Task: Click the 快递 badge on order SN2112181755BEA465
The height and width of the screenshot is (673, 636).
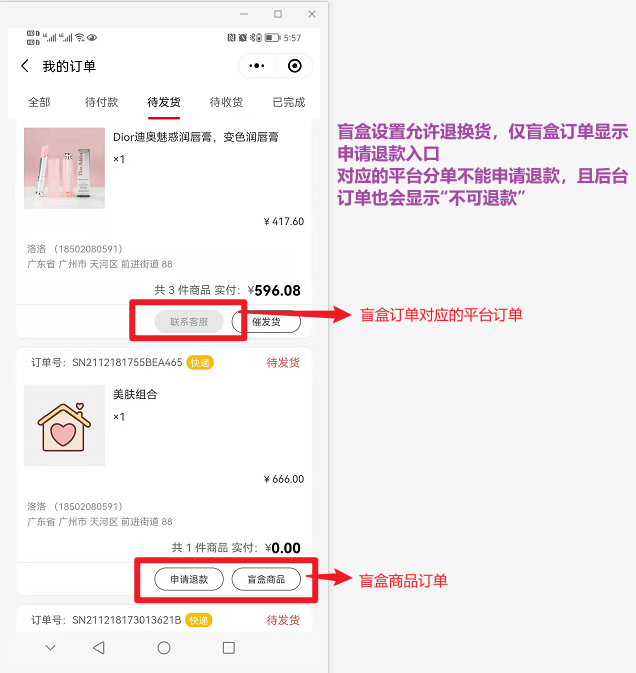Action: pos(200,363)
